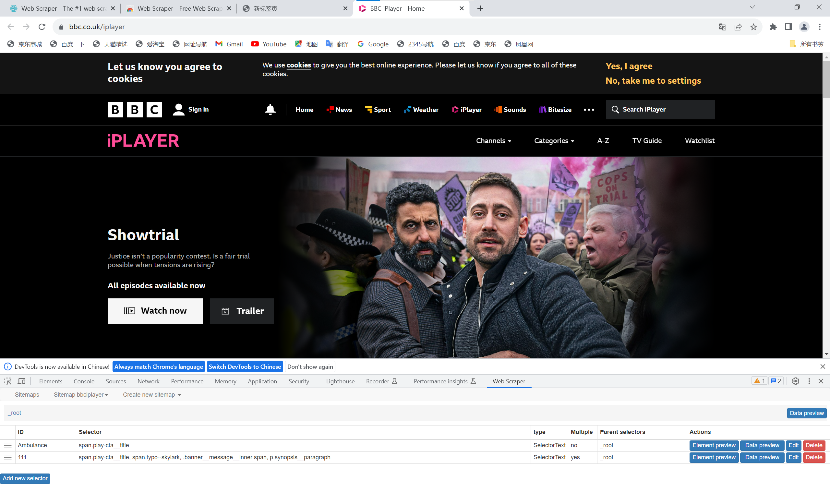Open the Web Scraper DevTools tab
The image size is (830, 504).
coord(508,381)
